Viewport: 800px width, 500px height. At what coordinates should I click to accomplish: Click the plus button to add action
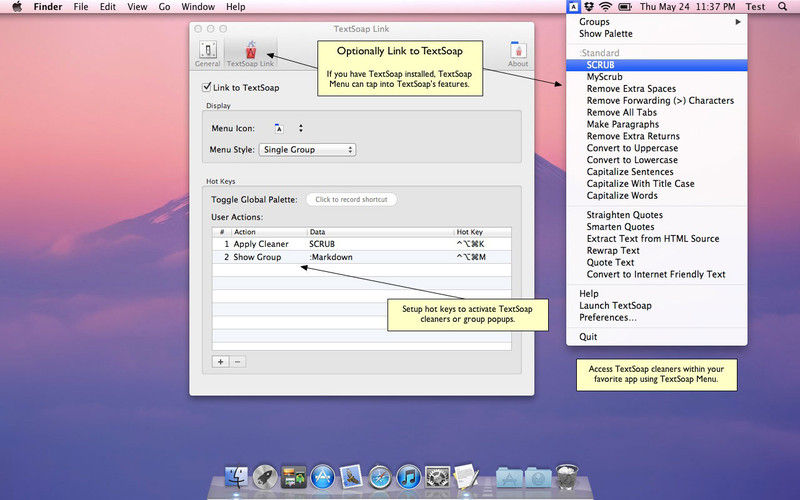coord(221,361)
